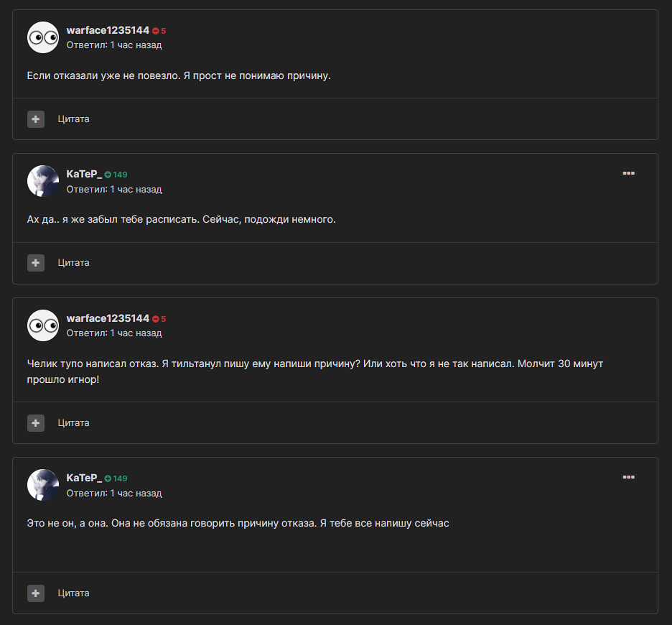Click red reputation badge on 'Челик тупо написал' post

click(x=159, y=319)
